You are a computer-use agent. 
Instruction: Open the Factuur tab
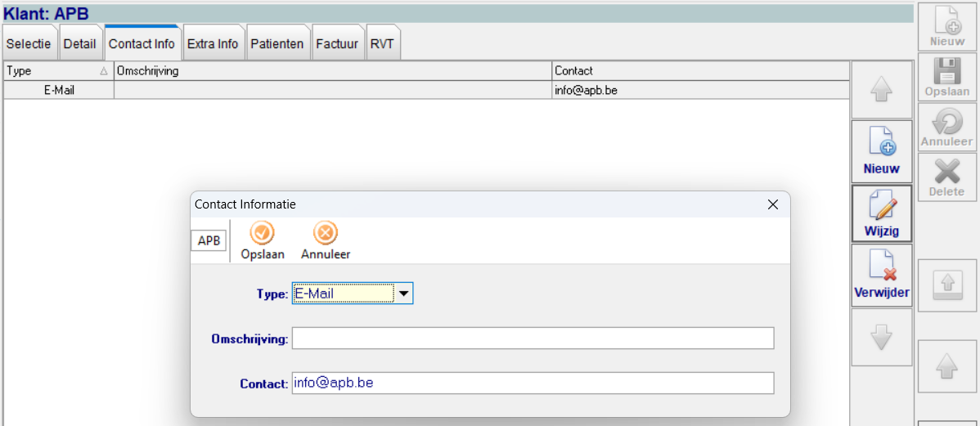click(337, 44)
